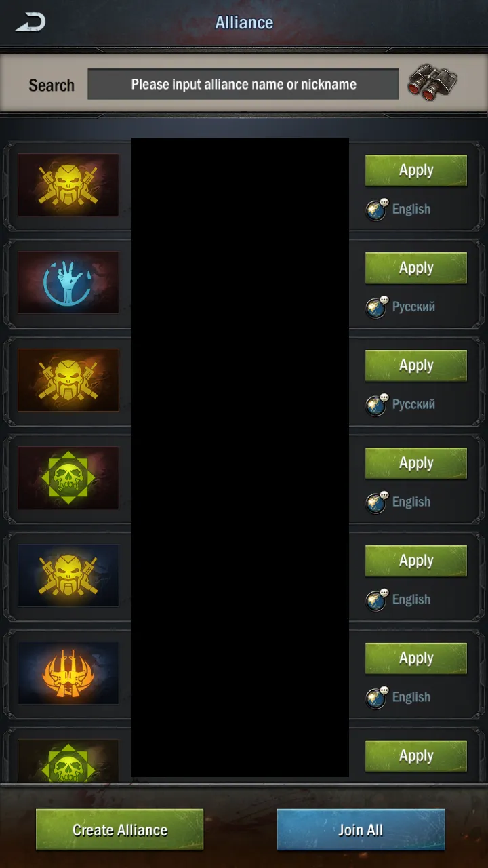488x868 pixels.
Task: Select the blue zombie hand emblem
Action: 68,282
